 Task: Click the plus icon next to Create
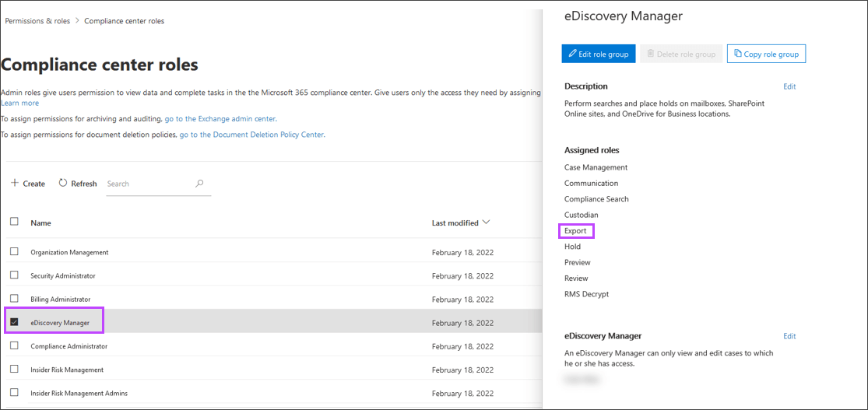click(x=14, y=184)
